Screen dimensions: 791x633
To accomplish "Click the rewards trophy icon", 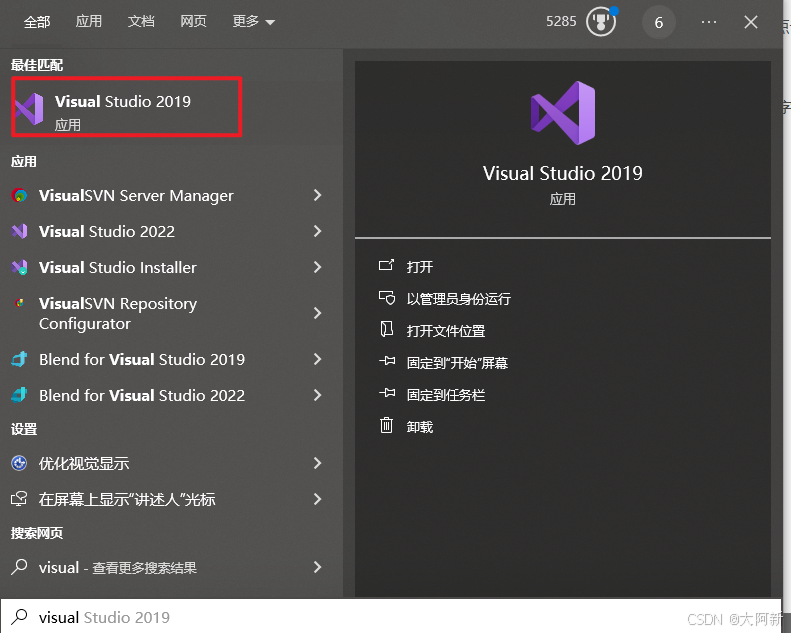I will [601, 22].
